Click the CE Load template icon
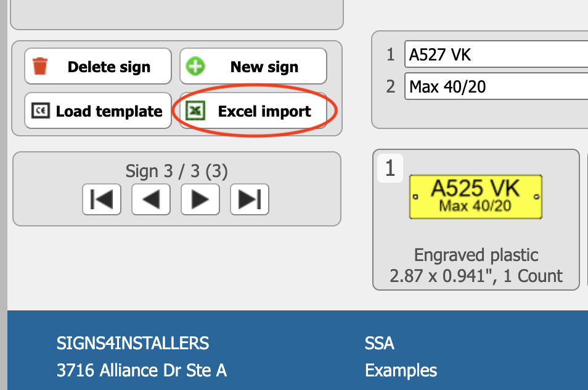Viewport: 588px width, 390px height. pos(41,110)
